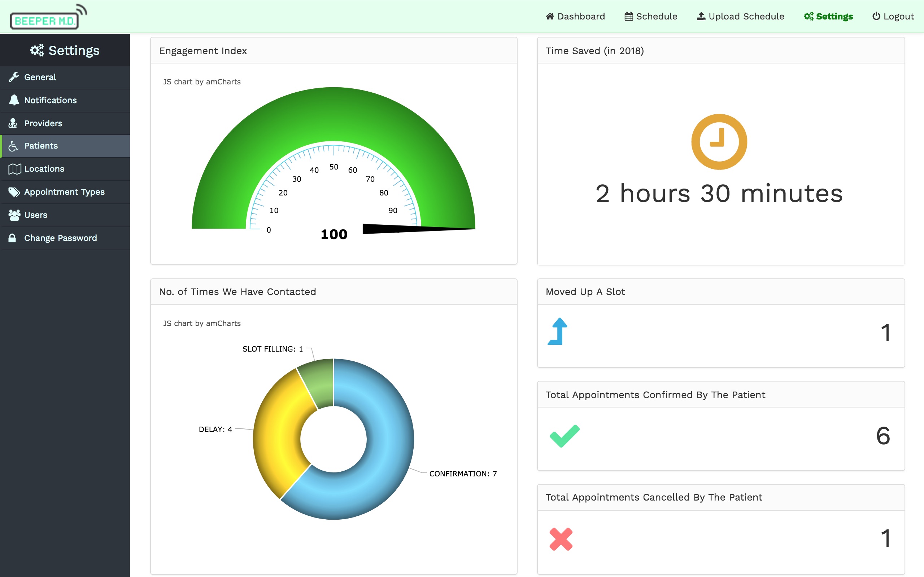924x577 pixels.
Task: Open the Dashboard page
Action: (x=575, y=17)
